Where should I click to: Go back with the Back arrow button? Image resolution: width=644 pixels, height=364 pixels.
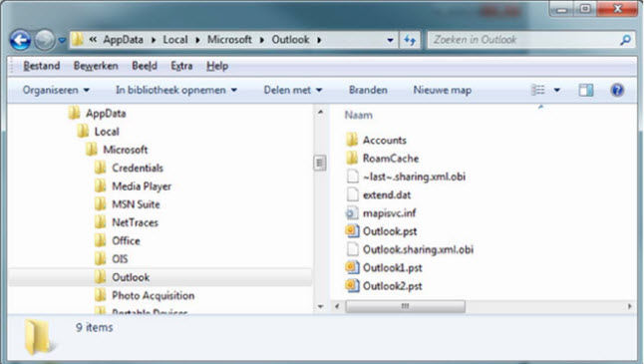pos(20,40)
